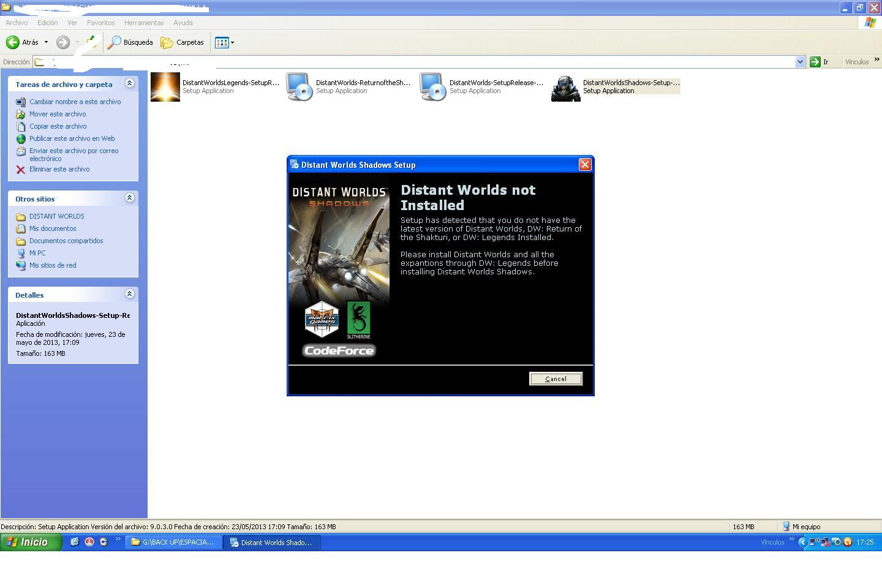Image resolution: width=882 pixels, height=588 pixels.
Task: Click the Mi PC computer icon
Action: [21, 254]
